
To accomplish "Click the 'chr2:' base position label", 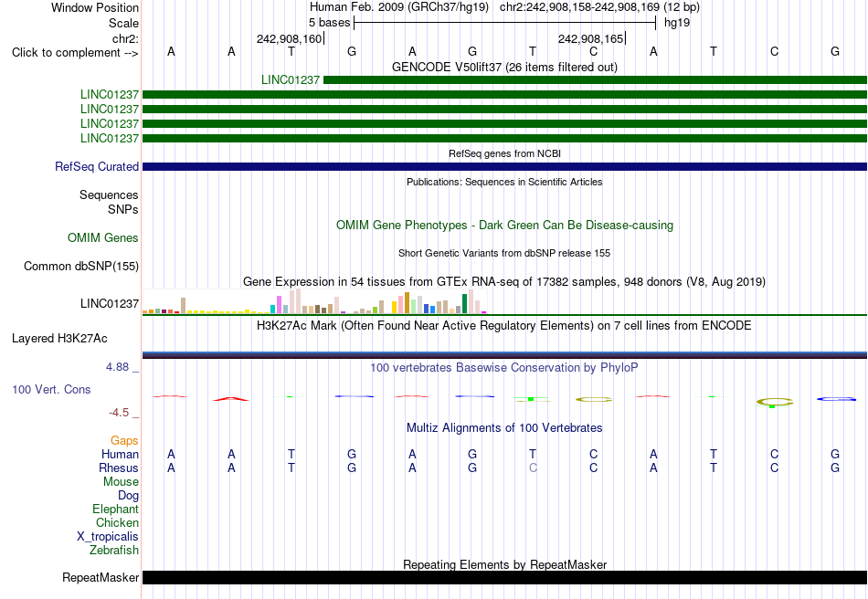I will pyautogui.click(x=125, y=38).
